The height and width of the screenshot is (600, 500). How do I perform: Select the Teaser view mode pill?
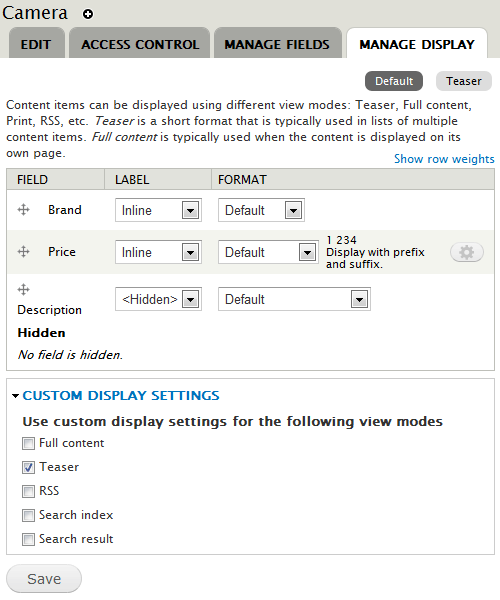click(x=464, y=81)
